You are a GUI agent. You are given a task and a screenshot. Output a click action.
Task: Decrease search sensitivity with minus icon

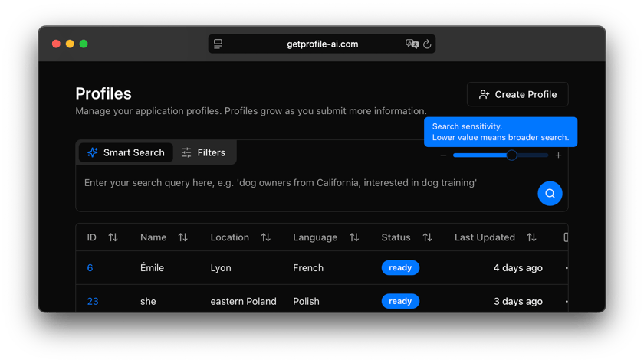(x=443, y=155)
